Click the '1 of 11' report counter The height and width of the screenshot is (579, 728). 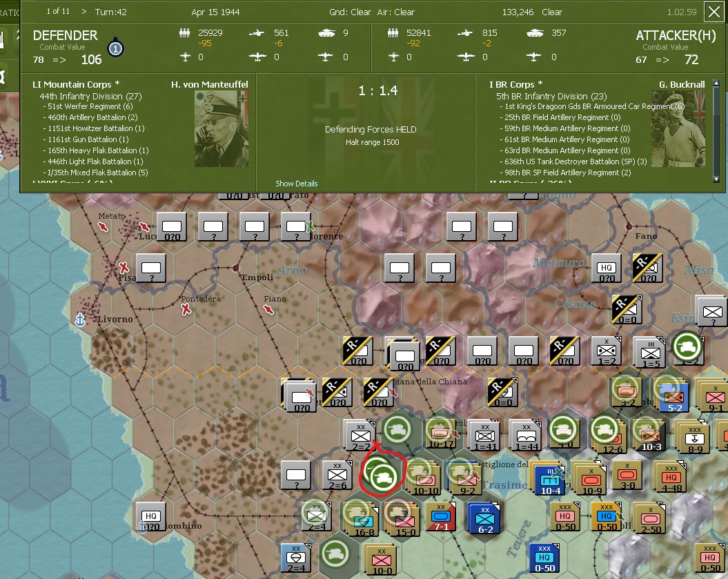coord(58,11)
